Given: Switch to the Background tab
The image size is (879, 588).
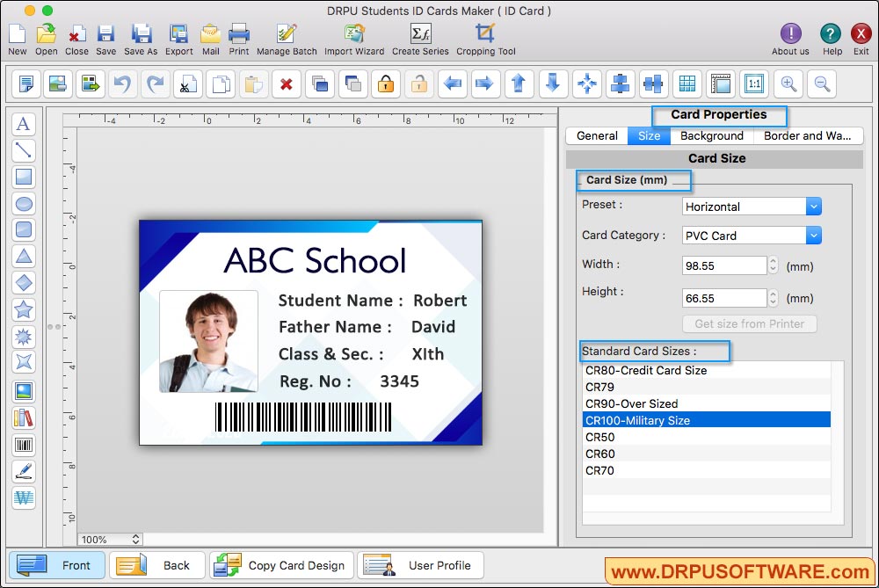Looking at the screenshot, I should [x=711, y=135].
